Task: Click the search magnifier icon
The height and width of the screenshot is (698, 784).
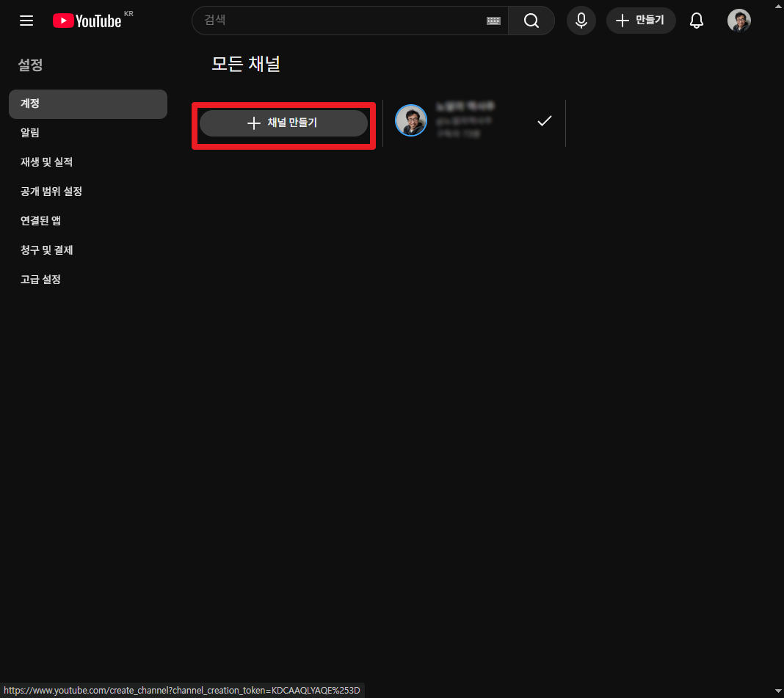Action: (531, 21)
